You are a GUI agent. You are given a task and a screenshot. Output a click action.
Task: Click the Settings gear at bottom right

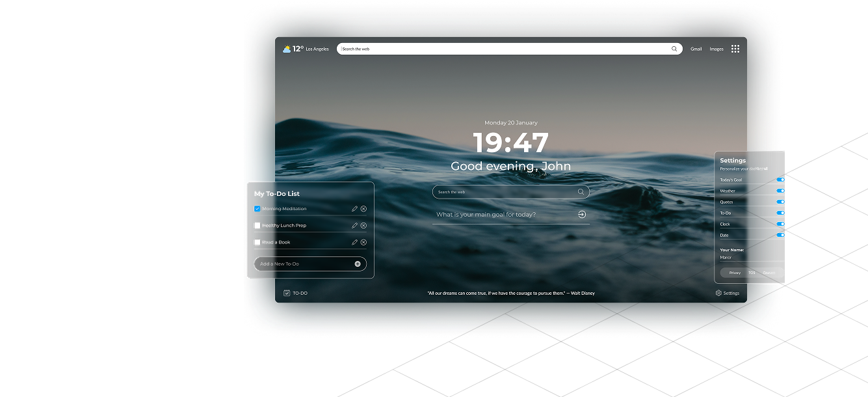click(x=717, y=293)
